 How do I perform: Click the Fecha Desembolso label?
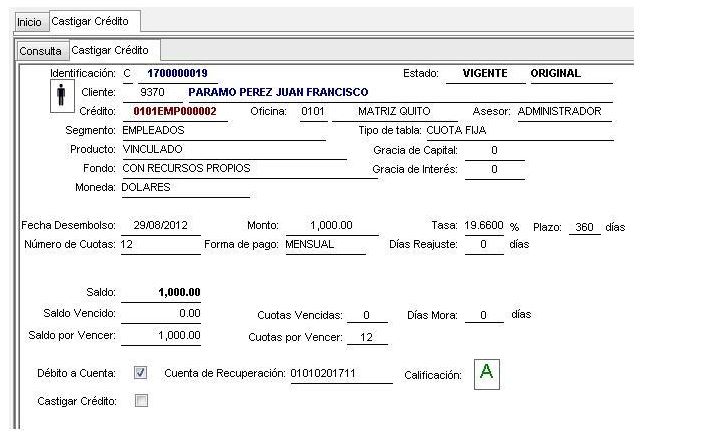click(68, 225)
